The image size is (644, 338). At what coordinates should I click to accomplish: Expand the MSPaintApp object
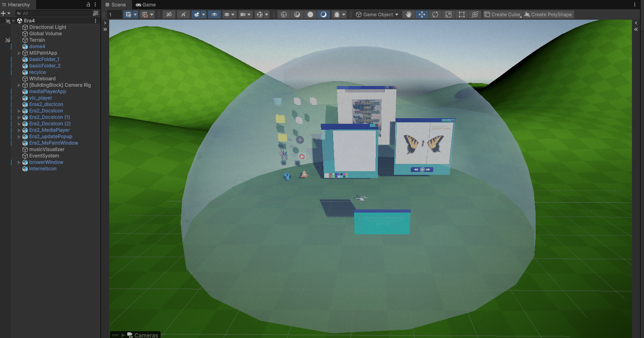pos(19,53)
